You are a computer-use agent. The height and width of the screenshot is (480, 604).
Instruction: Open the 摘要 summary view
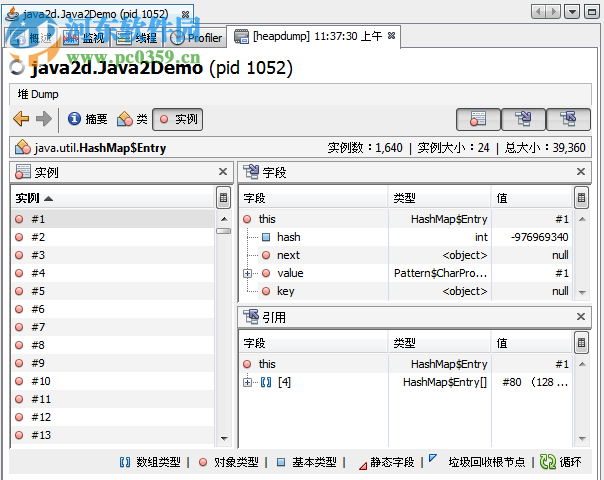coord(87,119)
